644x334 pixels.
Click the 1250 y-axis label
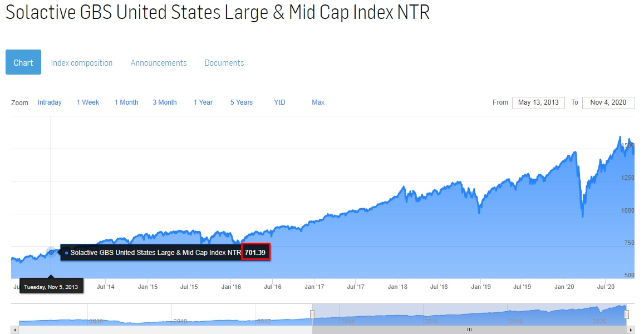tap(627, 178)
